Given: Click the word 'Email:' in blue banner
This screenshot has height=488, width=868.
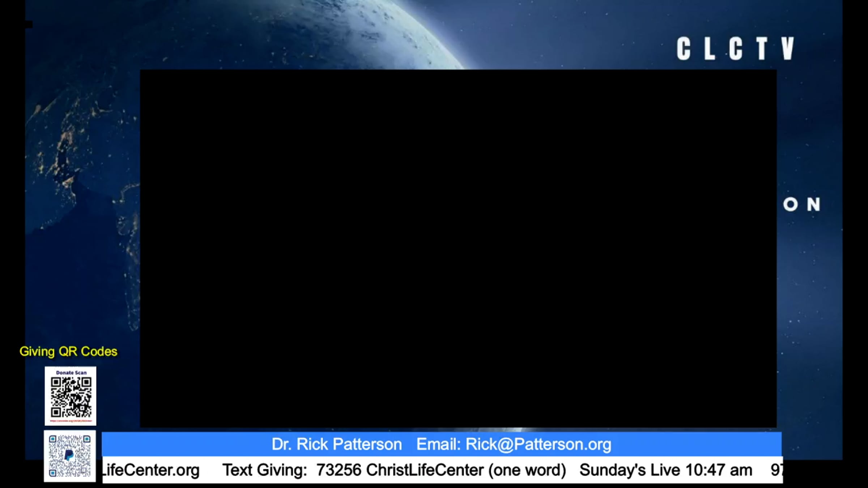Looking at the screenshot, I should 438,444.
